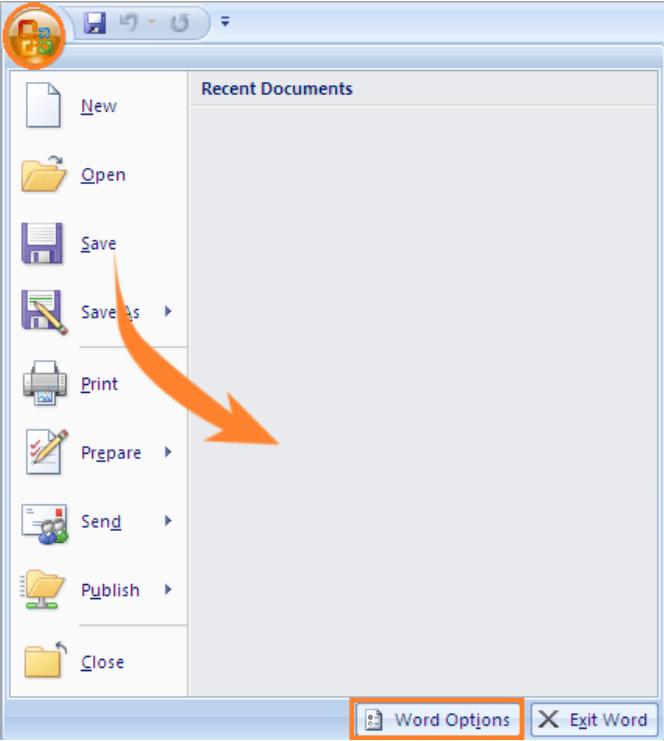Click the Prepare checklist pencil icon
The width and height of the screenshot is (664, 741).
coord(45,452)
